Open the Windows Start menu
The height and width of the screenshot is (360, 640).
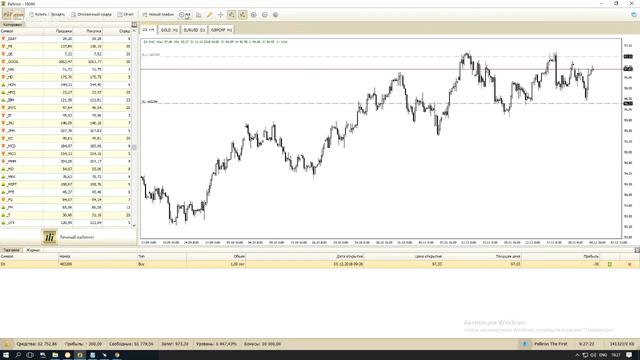[6, 355]
